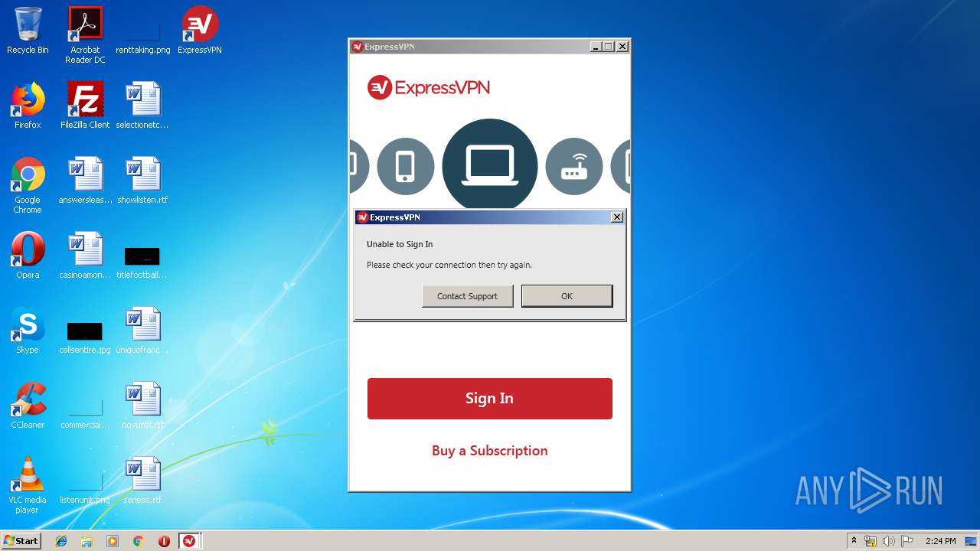The width and height of the screenshot is (980, 551).
Task: Open the Action Center flag icon
Action: click(907, 541)
